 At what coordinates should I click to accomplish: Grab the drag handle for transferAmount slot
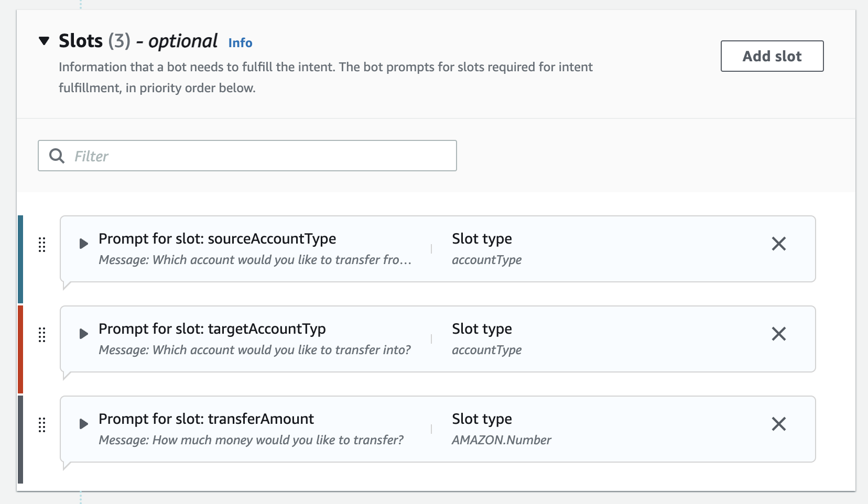pyautogui.click(x=42, y=425)
